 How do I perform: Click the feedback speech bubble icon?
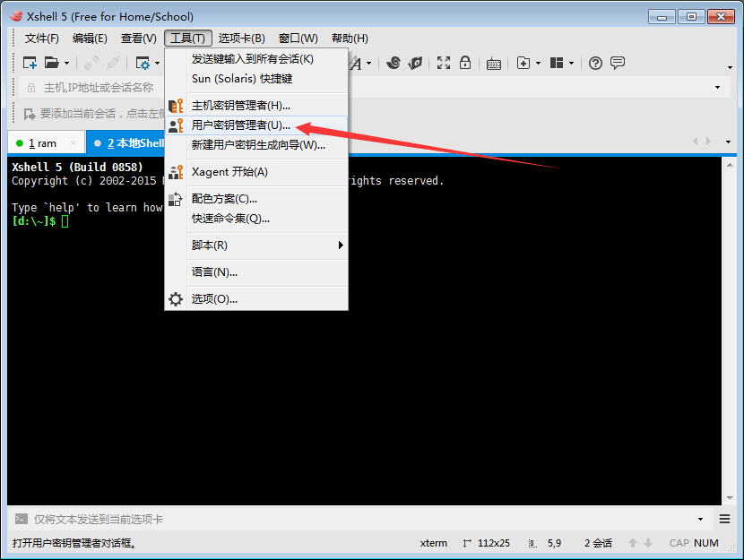(x=618, y=63)
